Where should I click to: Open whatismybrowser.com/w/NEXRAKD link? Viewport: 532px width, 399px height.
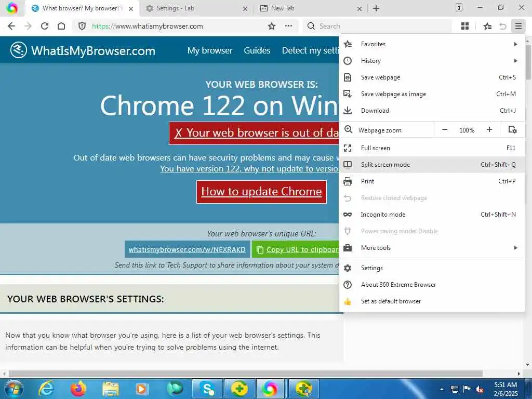(187, 249)
